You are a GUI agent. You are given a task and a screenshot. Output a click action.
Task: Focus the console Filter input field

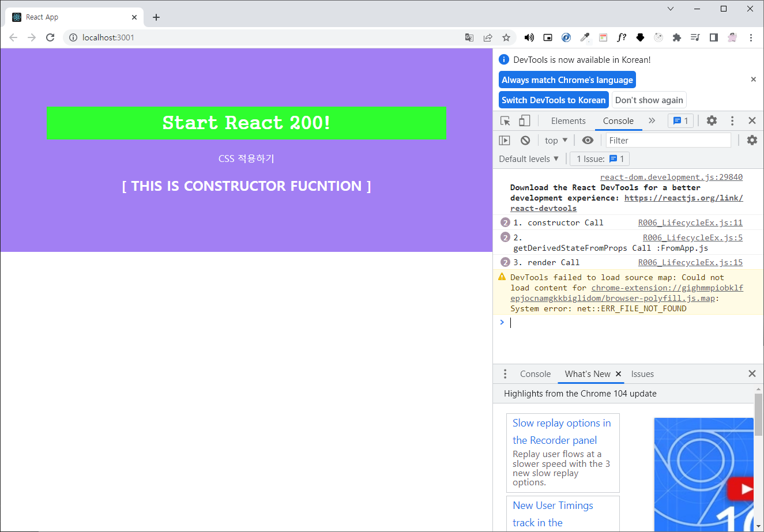[668, 140]
